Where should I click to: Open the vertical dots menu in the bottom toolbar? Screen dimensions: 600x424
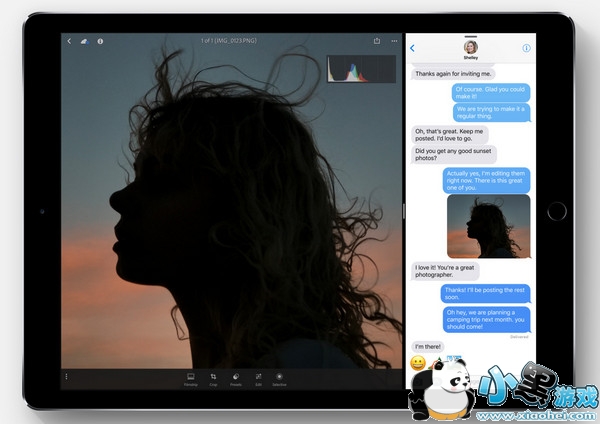coord(66,377)
